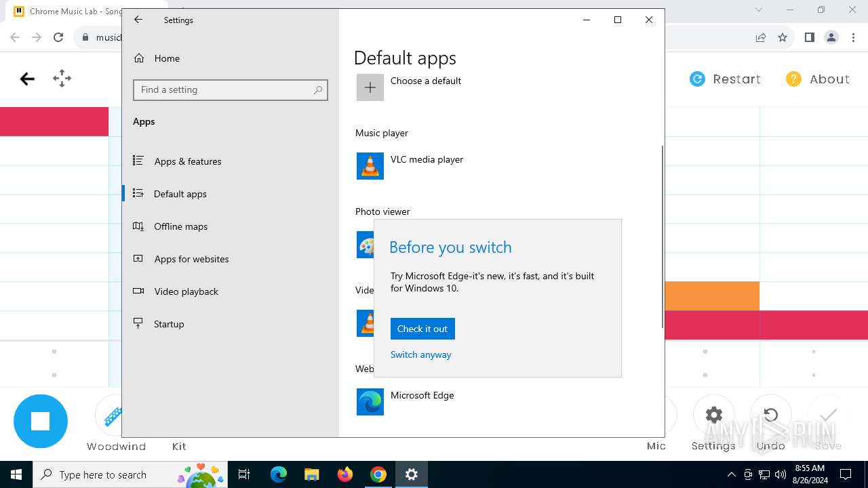Click the taskbar clock and date

pos(810,474)
